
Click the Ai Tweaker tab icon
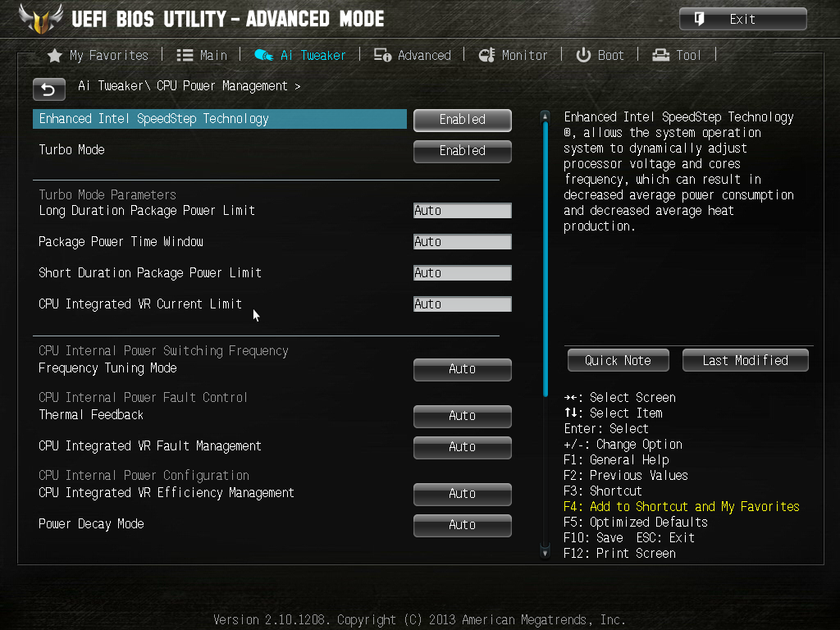pos(263,55)
